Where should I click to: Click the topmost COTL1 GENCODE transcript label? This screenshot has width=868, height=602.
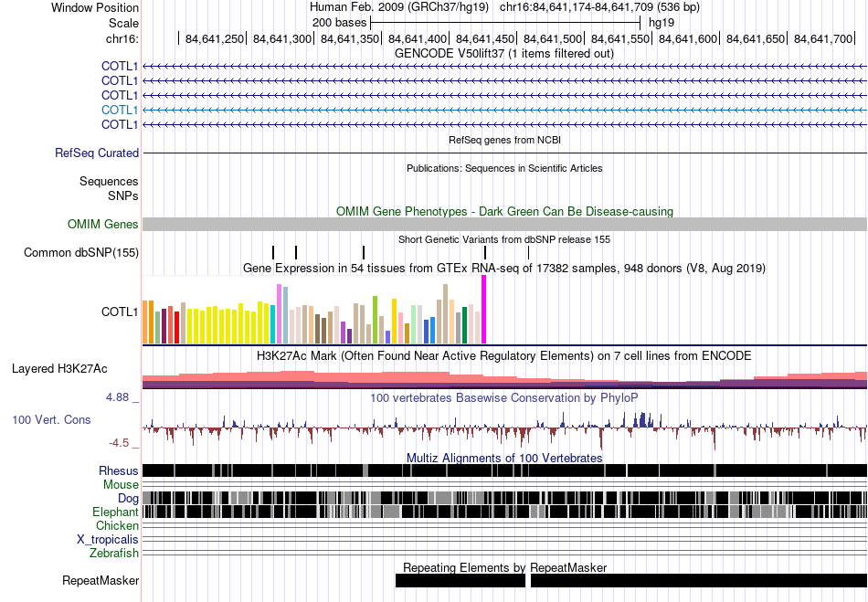coord(120,67)
